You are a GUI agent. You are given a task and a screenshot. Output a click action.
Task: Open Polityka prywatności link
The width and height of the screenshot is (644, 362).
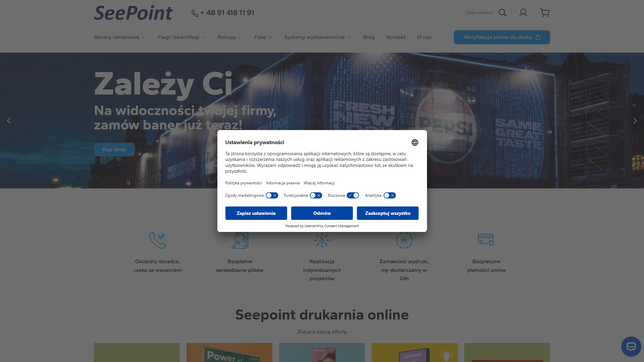(x=244, y=183)
